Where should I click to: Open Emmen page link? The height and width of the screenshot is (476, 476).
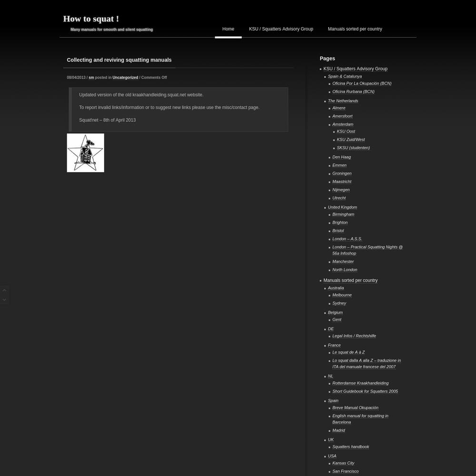[339, 166]
